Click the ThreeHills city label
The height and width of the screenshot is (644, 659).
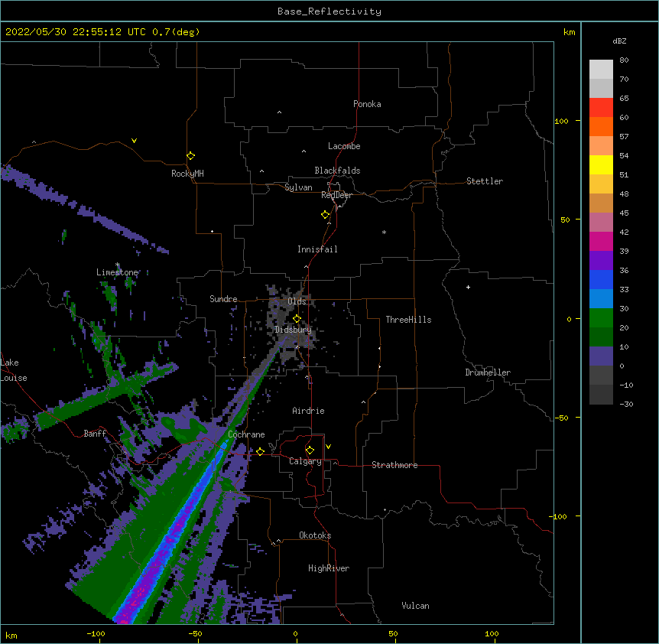408,320
